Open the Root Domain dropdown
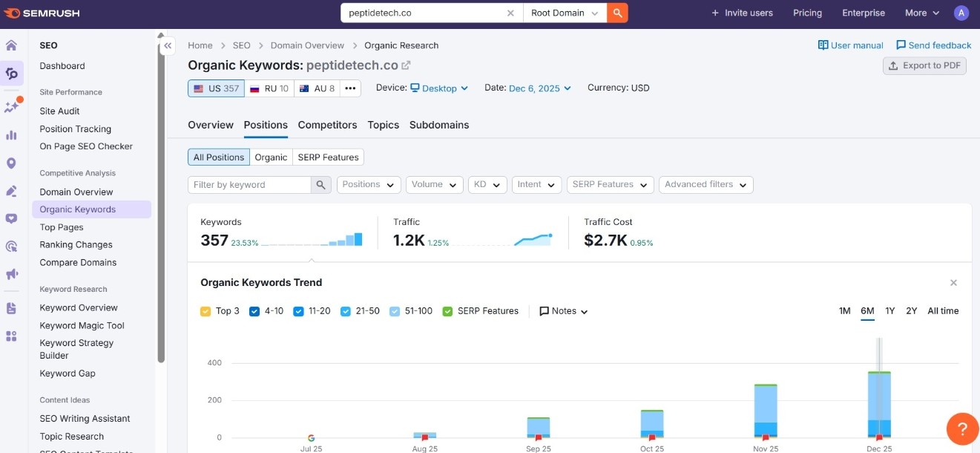980x453 pixels. [565, 13]
